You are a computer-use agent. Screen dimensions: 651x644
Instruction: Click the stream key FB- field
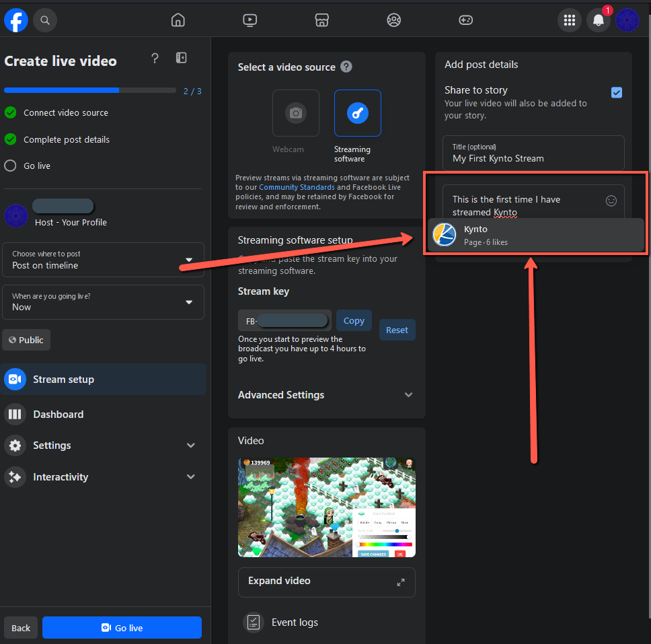click(x=284, y=320)
